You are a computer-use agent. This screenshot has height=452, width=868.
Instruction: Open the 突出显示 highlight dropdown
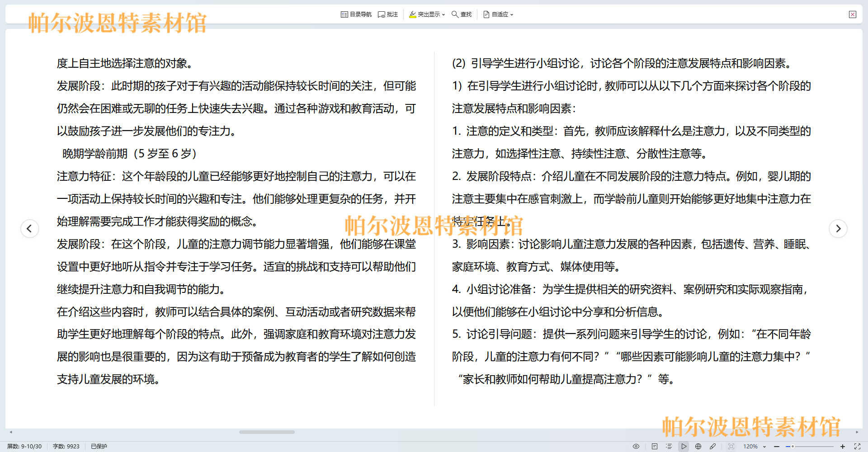[x=427, y=14]
